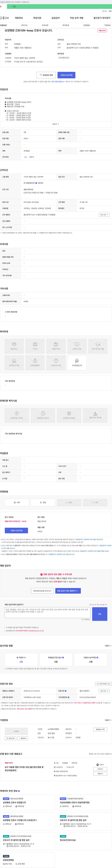Screen dimensions: 112x868
Task: Click the 주택자금 지원 benefit icon
Action: click(x=14, y=363)
